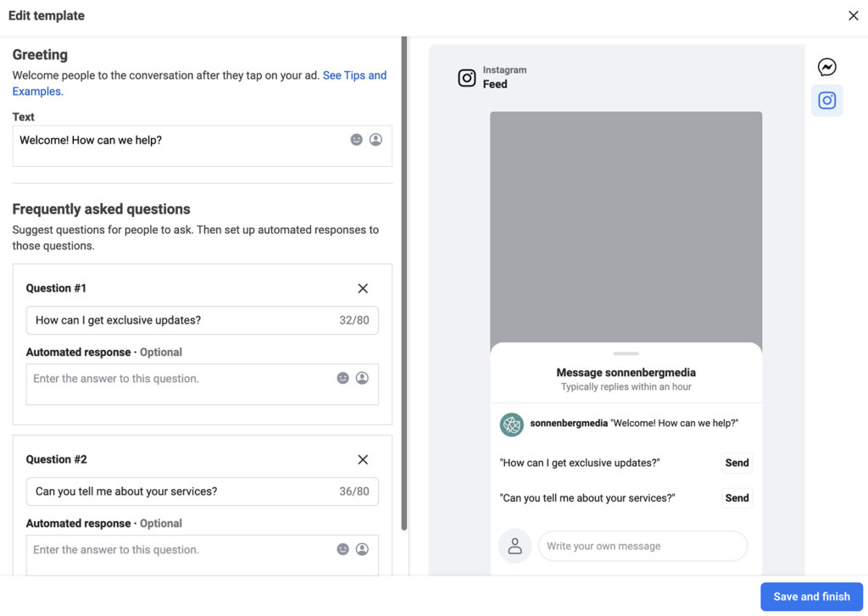The image size is (868, 616).
Task: Open emoji picker for Question #1 response
Action: [343, 378]
